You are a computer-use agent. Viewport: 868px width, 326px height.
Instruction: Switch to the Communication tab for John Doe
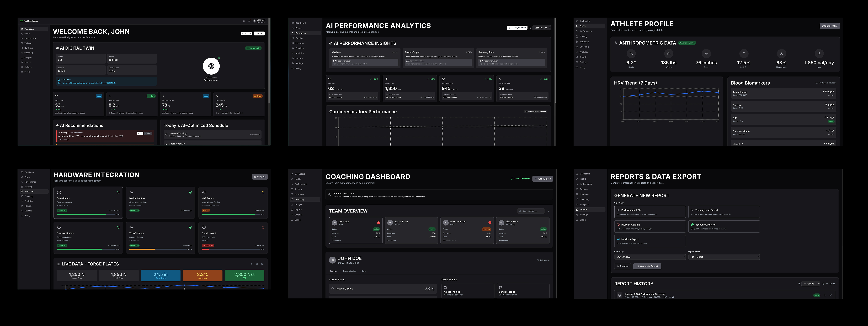pos(349,271)
